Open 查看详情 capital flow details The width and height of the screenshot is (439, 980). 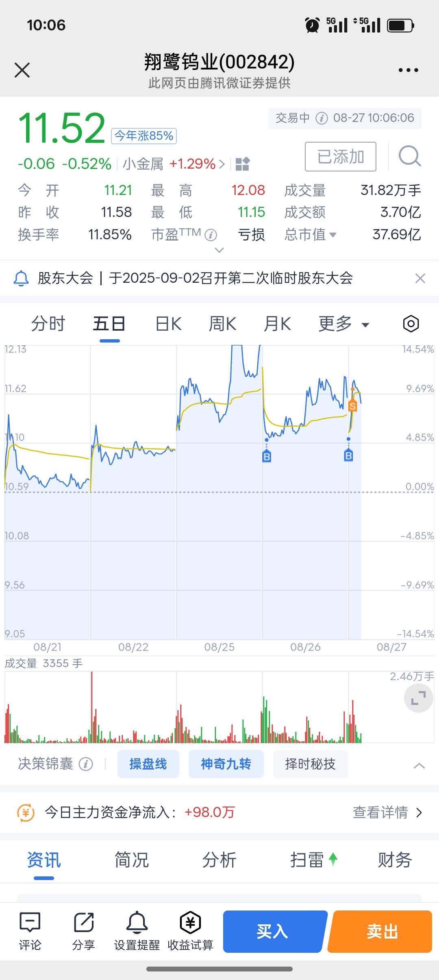pos(388,812)
